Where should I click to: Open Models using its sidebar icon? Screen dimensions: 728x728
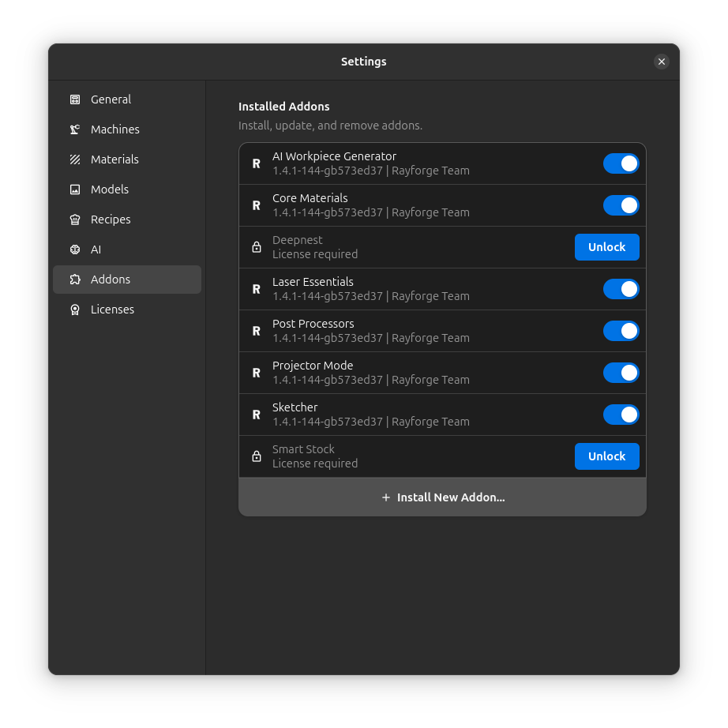tap(75, 190)
